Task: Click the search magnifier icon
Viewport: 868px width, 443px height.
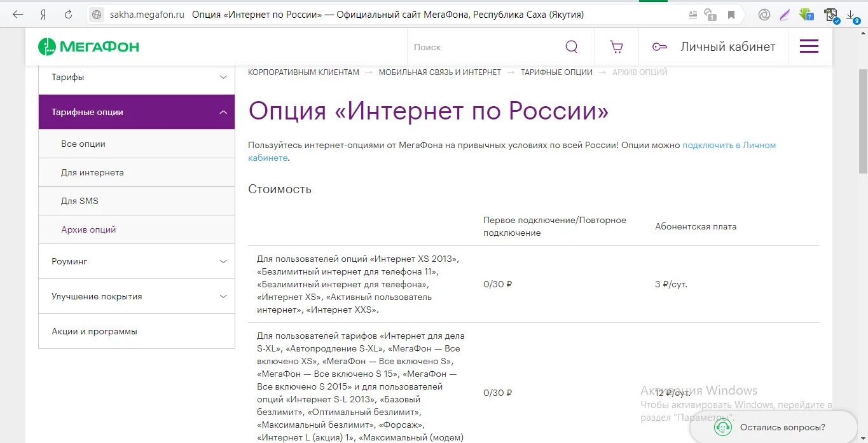Action: point(571,46)
